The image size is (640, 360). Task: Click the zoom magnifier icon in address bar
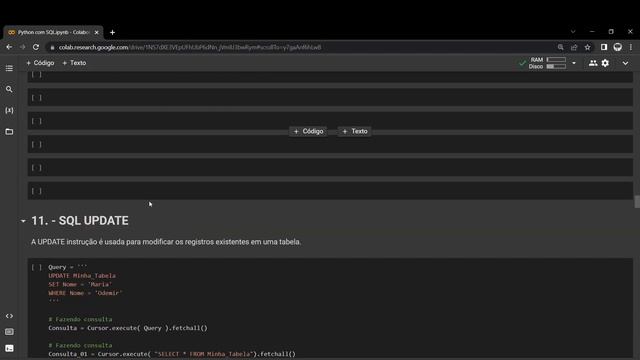click(x=560, y=47)
